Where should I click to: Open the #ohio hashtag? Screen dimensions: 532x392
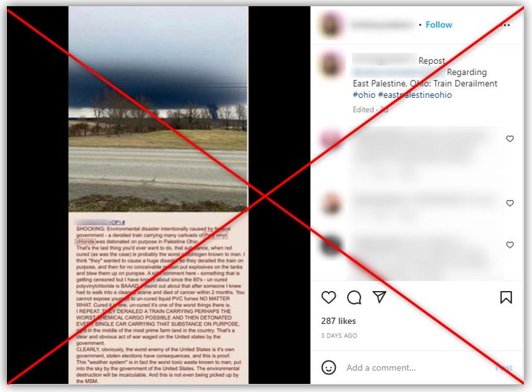(364, 95)
